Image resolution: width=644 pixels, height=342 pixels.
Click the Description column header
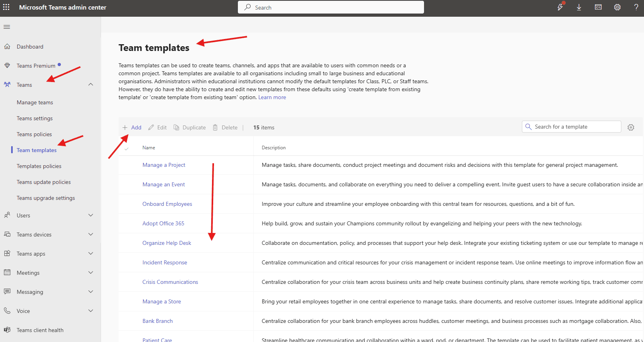pos(274,148)
